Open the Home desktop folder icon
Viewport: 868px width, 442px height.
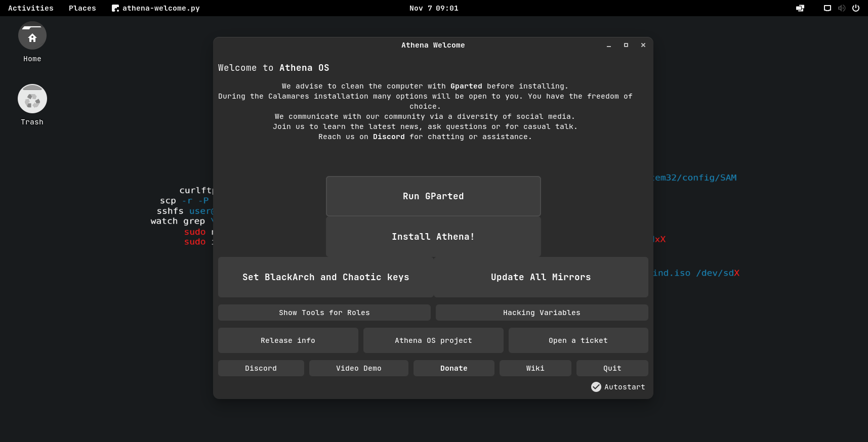32,36
